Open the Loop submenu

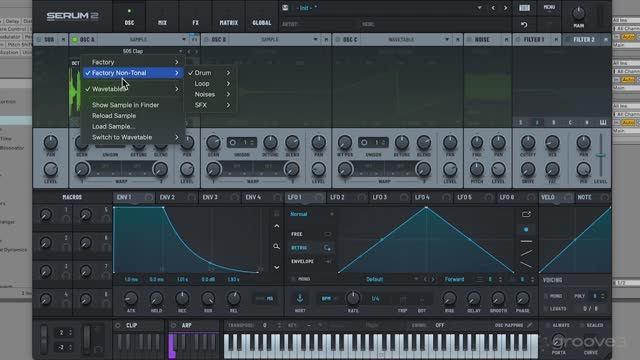[209, 83]
